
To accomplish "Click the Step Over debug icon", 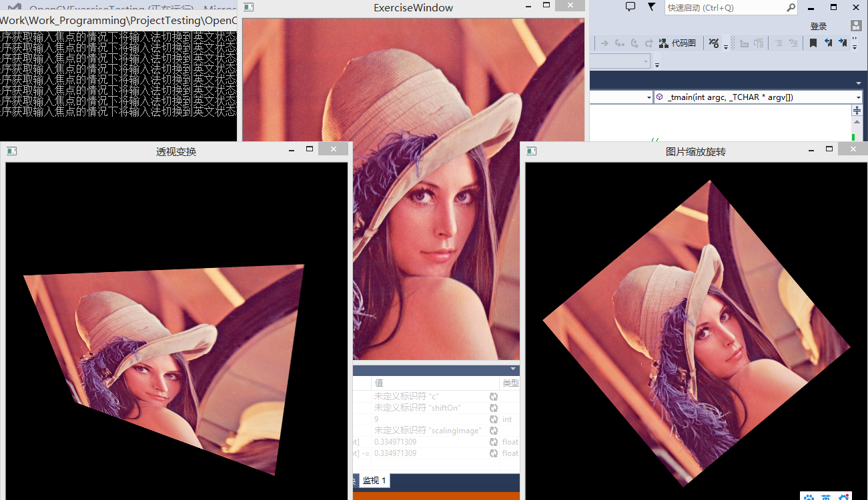I will pyautogui.click(x=634, y=43).
